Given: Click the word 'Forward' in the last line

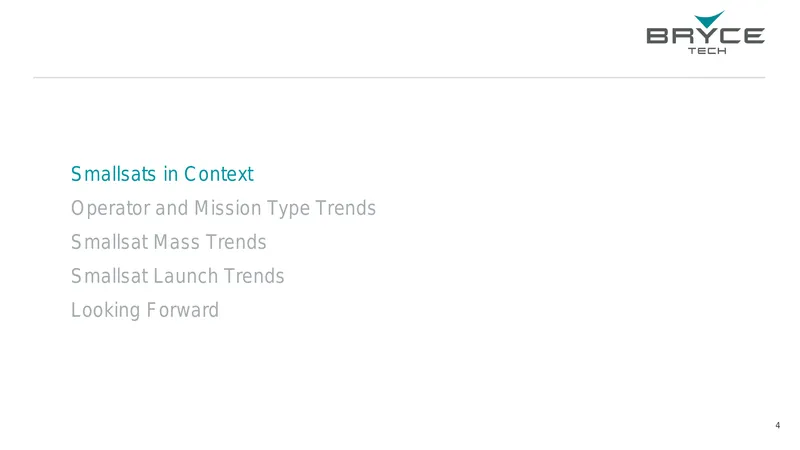Looking at the screenshot, I should [183, 310].
